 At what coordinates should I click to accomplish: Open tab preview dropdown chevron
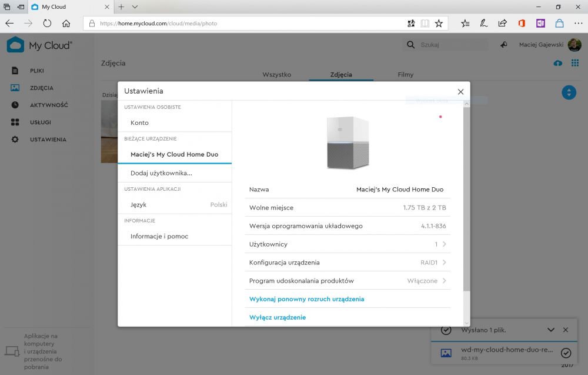click(x=135, y=6)
